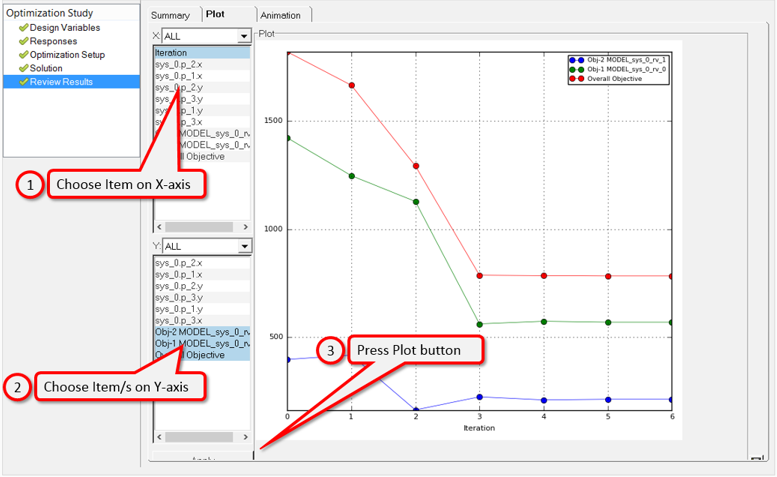Click the Responses green checkmark icon

[23, 42]
